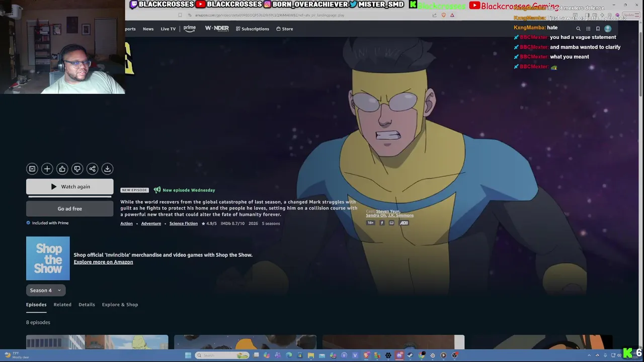This screenshot has height=362, width=644.
Task: Click New episode Wednesday text
Action: tap(189, 190)
